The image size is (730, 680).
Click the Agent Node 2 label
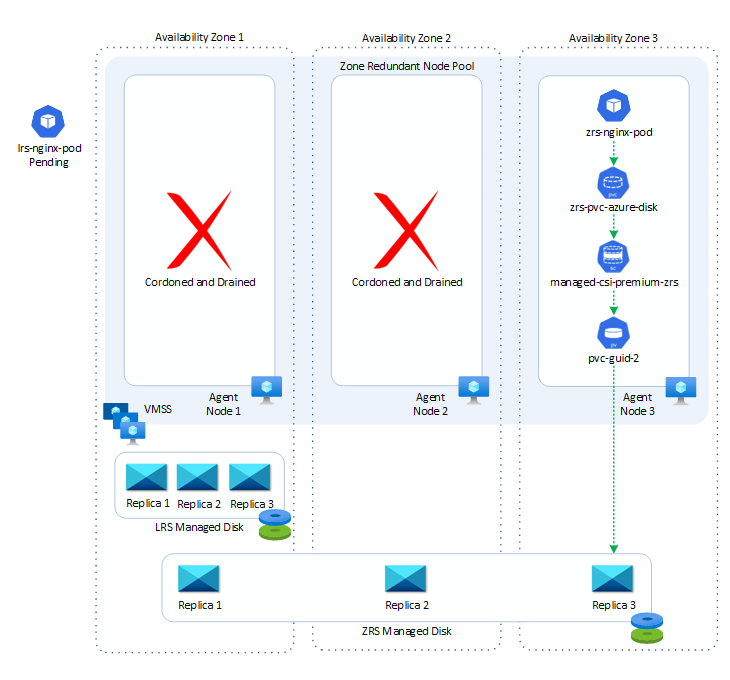tap(431, 404)
